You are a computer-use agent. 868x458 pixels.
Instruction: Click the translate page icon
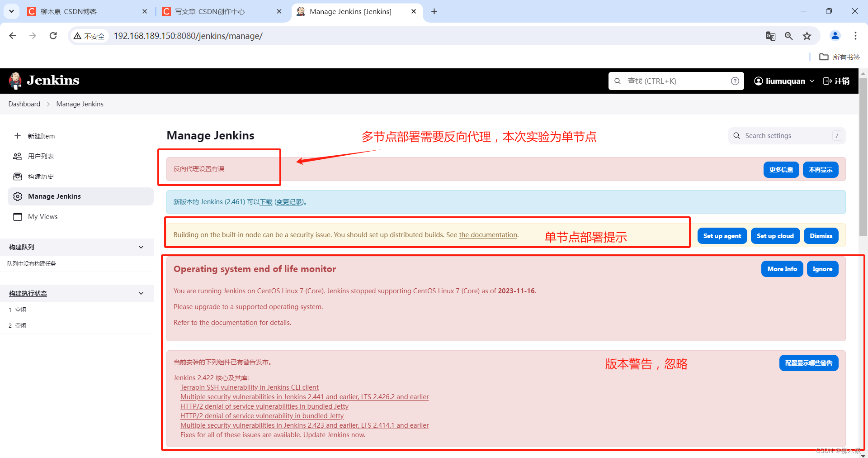(771, 36)
